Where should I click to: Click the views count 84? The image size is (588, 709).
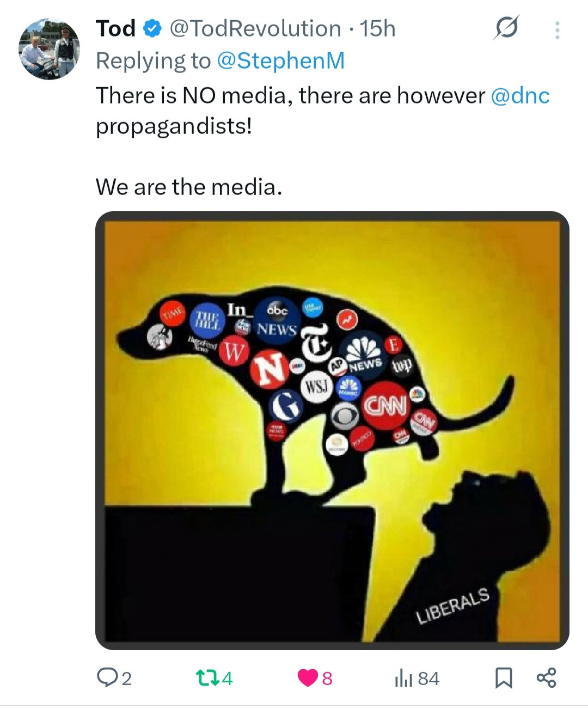pos(428,679)
